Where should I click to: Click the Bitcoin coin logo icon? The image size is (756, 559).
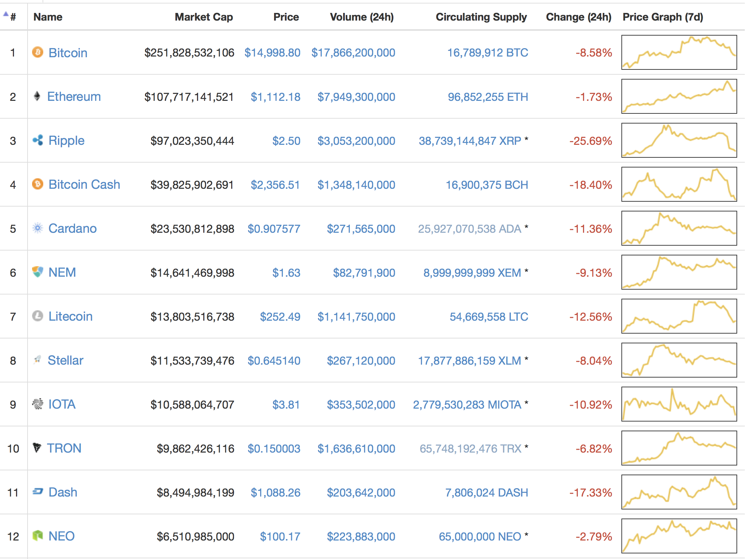click(38, 52)
